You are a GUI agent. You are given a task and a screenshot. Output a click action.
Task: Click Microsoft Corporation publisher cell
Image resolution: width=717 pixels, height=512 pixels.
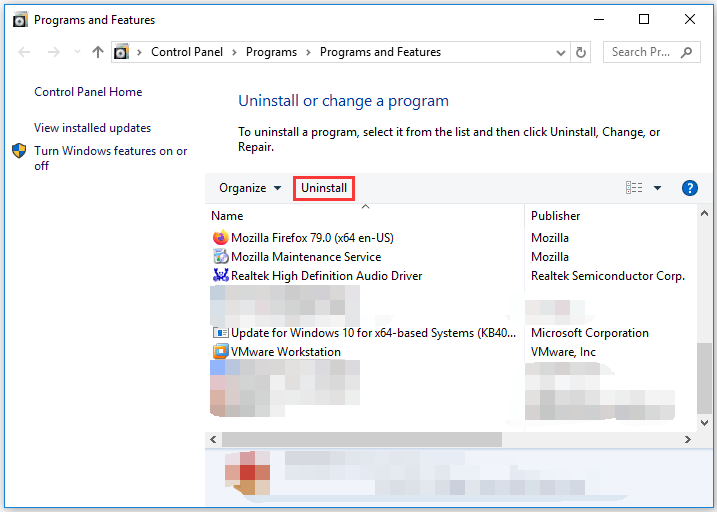click(x=590, y=333)
